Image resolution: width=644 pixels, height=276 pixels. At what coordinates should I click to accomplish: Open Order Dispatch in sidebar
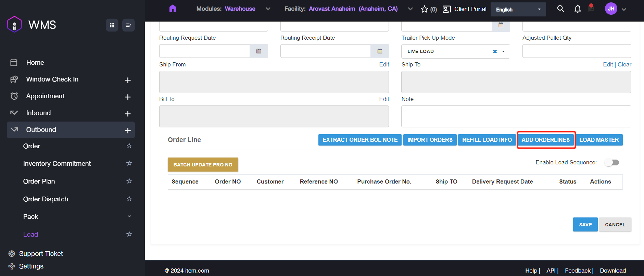(46, 199)
